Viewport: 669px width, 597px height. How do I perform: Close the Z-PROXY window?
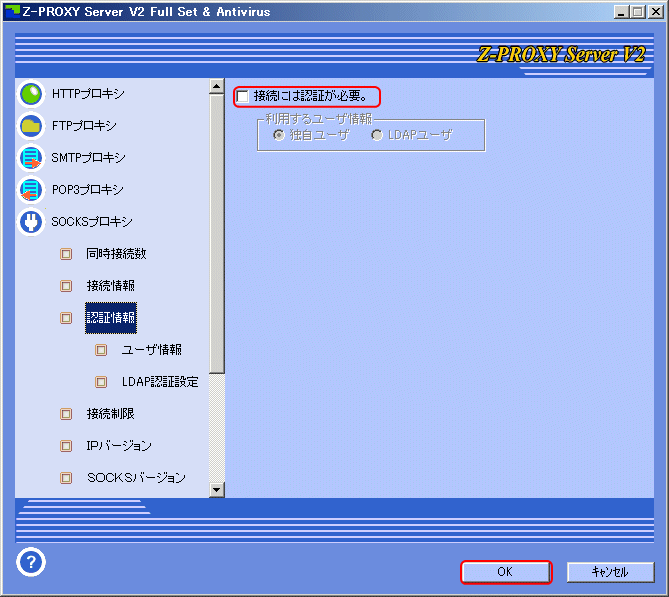click(x=655, y=12)
